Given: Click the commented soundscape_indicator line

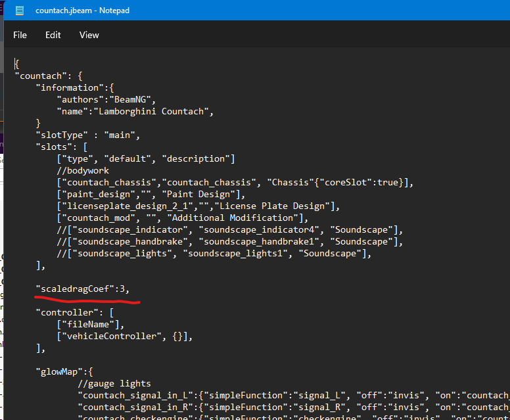Looking at the screenshot, I should pyautogui.click(x=230, y=230).
